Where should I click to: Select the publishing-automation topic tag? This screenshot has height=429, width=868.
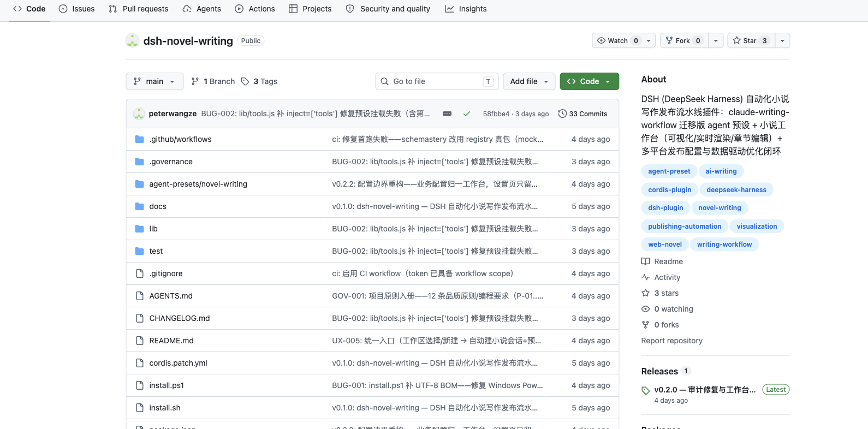coord(685,227)
